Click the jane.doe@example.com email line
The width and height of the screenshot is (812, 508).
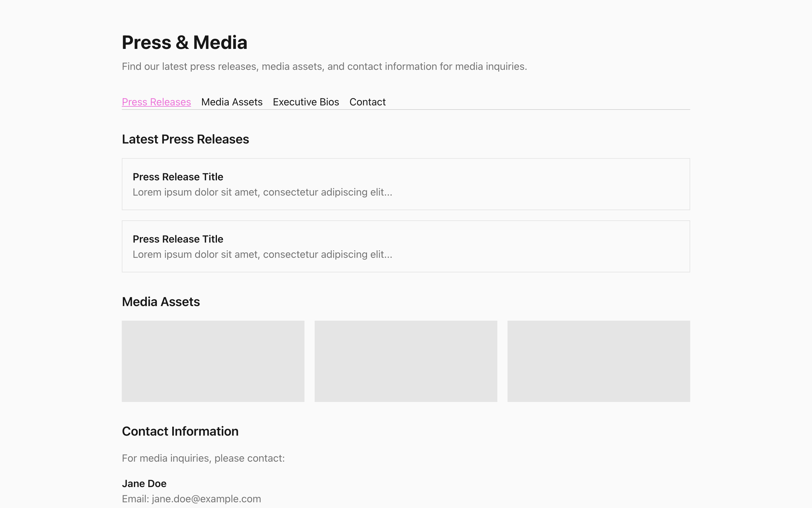[x=192, y=498]
